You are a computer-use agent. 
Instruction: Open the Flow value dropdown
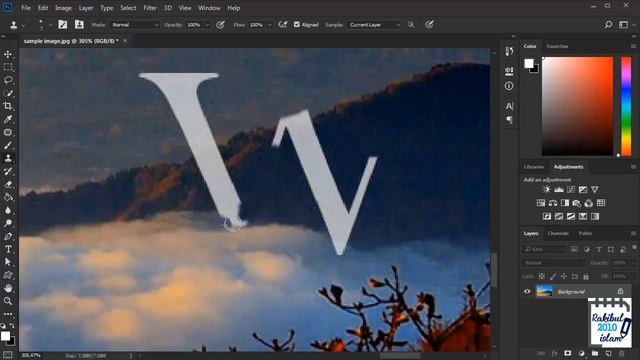269,25
